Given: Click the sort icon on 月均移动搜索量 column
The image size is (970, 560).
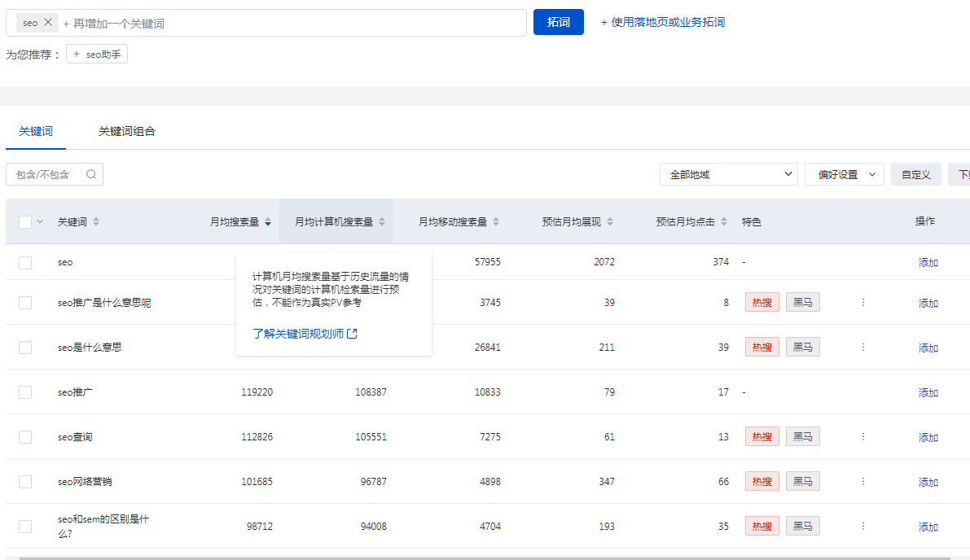Looking at the screenshot, I should [x=496, y=221].
